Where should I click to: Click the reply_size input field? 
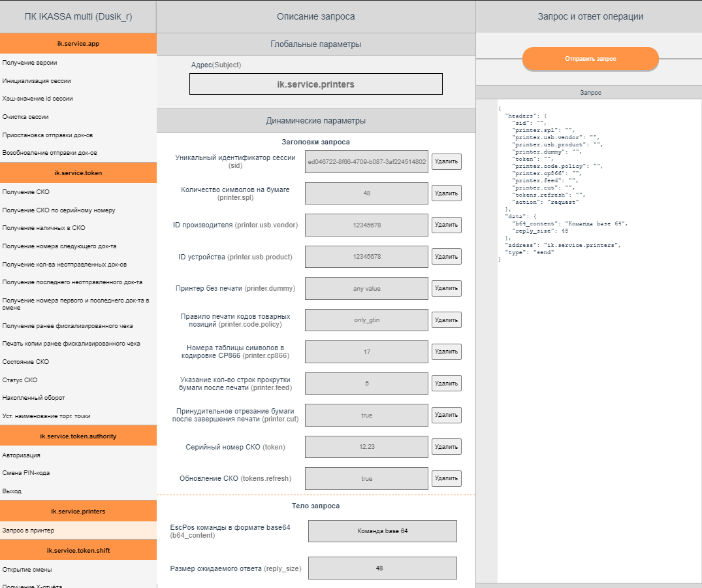pos(382,568)
